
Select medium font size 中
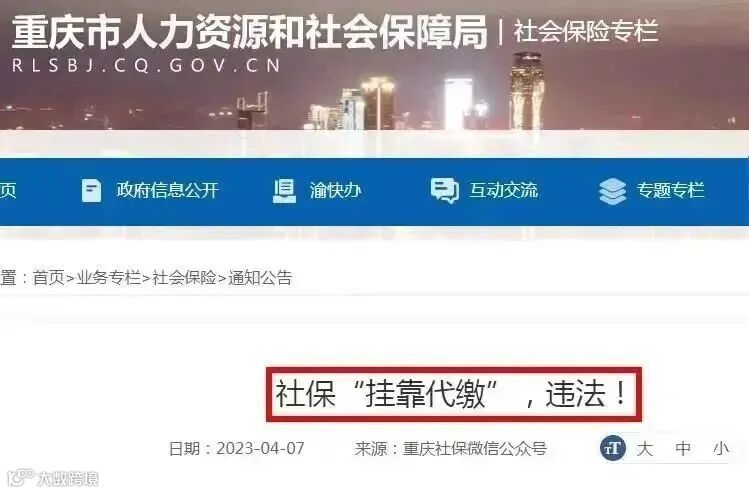tap(683, 449)
